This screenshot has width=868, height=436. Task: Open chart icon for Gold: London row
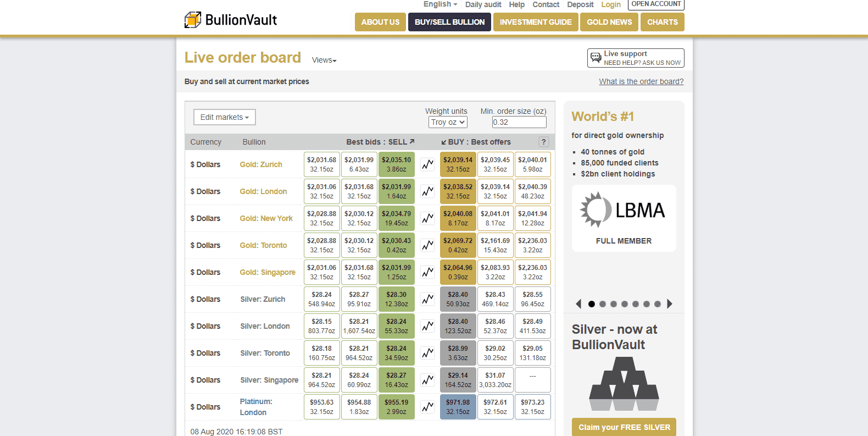[427, 191]
